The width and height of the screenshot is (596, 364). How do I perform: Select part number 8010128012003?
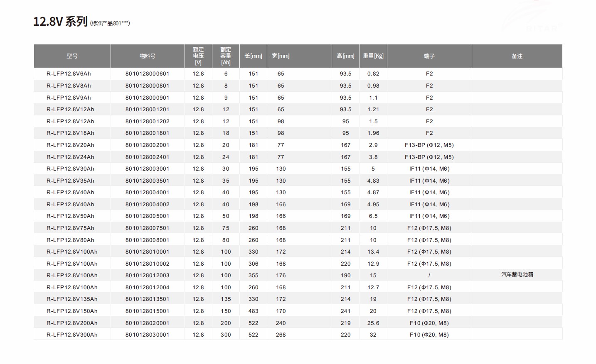[x=148, y=276]
